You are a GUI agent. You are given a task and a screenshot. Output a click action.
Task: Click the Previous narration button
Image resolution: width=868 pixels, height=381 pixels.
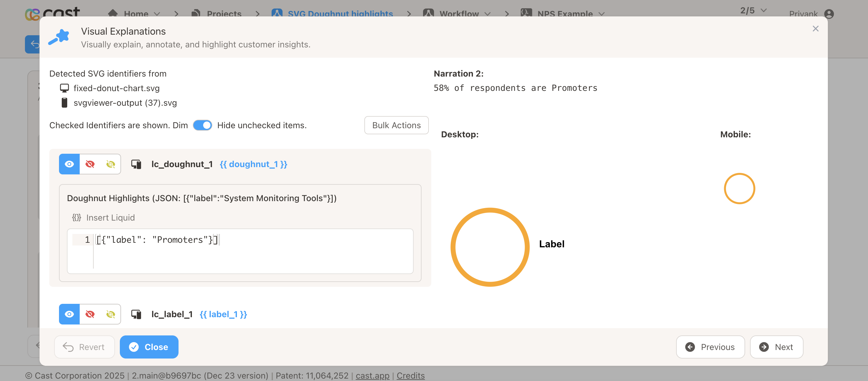[710, 347]
